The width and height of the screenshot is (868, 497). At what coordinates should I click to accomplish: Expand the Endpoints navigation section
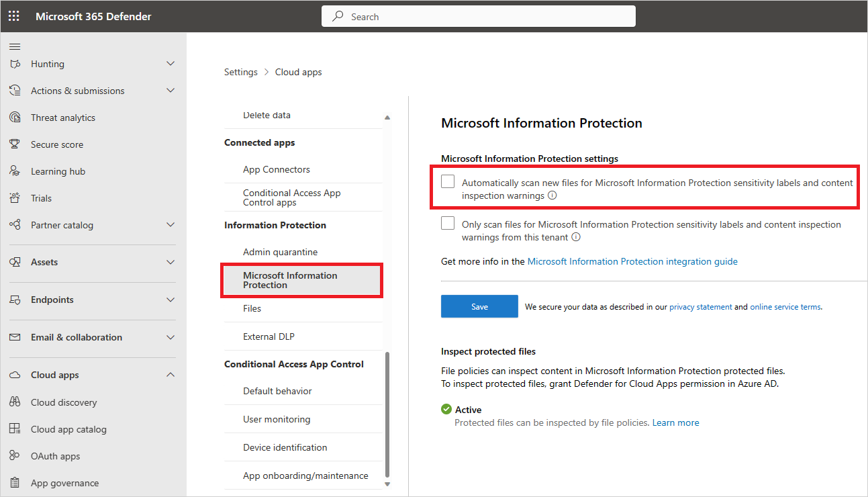(170, 300)
